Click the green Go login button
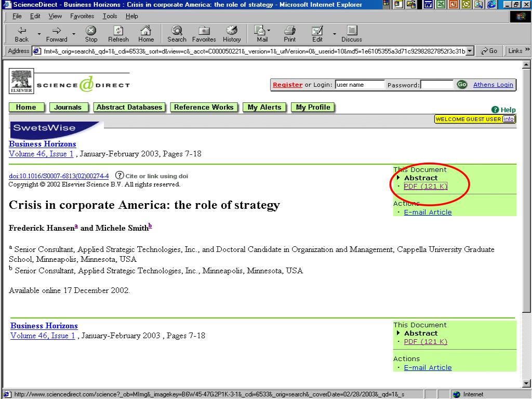This screenshot has width=532, height=399. point(462,85)
